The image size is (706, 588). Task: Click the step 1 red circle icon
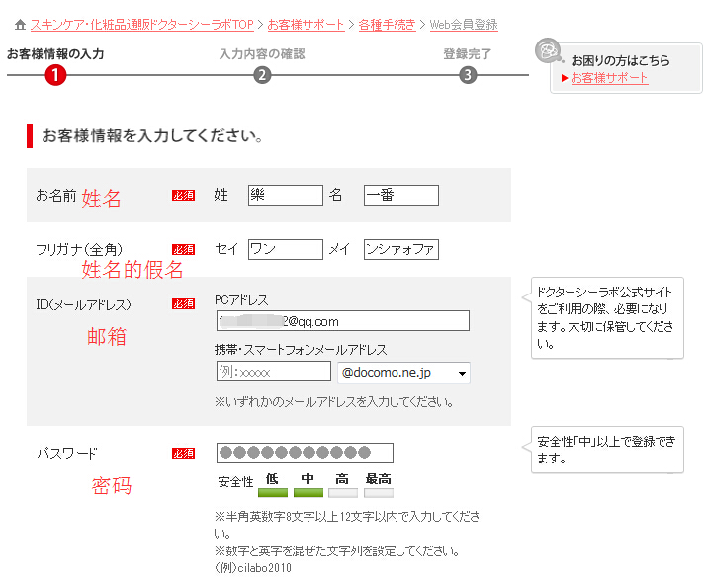pyautogui.click(x=55, y=75)
